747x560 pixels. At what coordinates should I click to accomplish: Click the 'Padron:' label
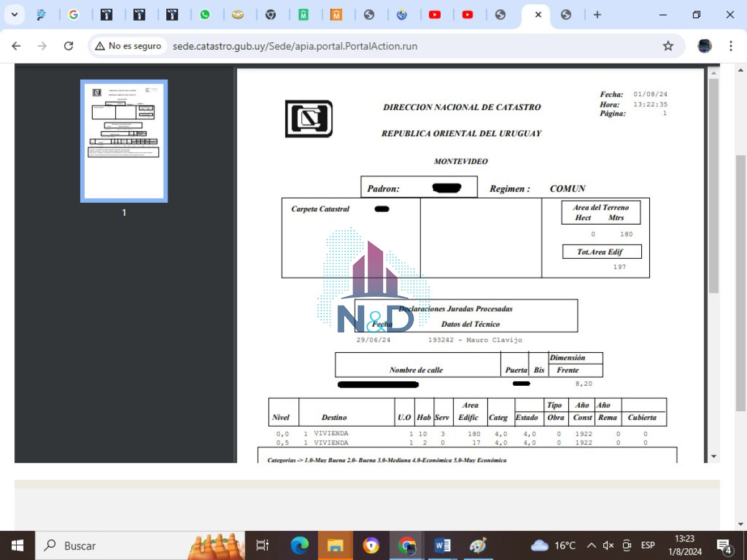point(383,189)
